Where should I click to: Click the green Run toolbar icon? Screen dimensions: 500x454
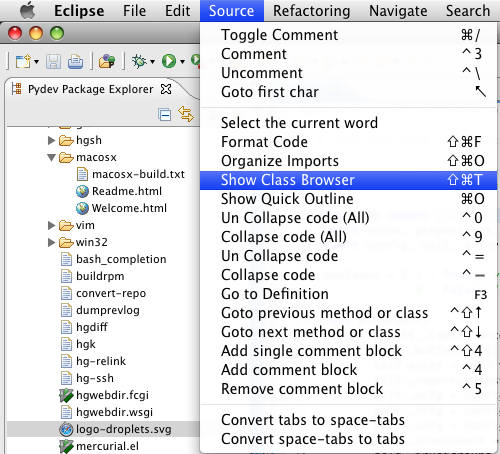coord(169,61)
